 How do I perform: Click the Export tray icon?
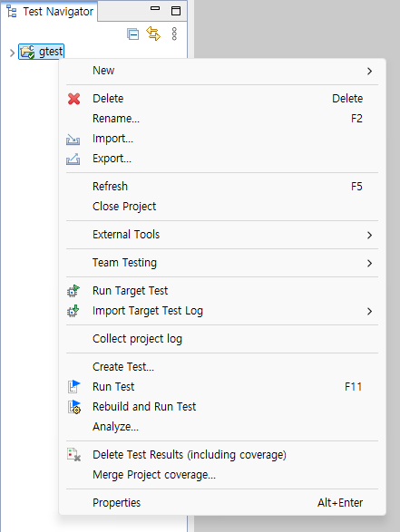(x=73, y=160)
